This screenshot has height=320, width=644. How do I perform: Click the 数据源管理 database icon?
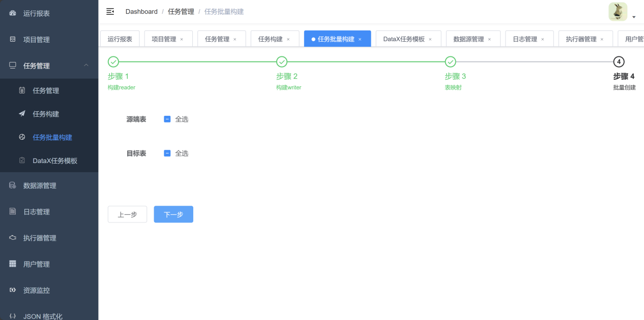[x=13, y=185]
